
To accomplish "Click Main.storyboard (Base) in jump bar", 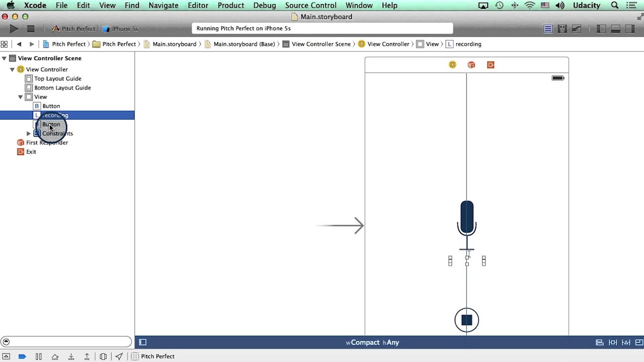I will coord(239,44).
